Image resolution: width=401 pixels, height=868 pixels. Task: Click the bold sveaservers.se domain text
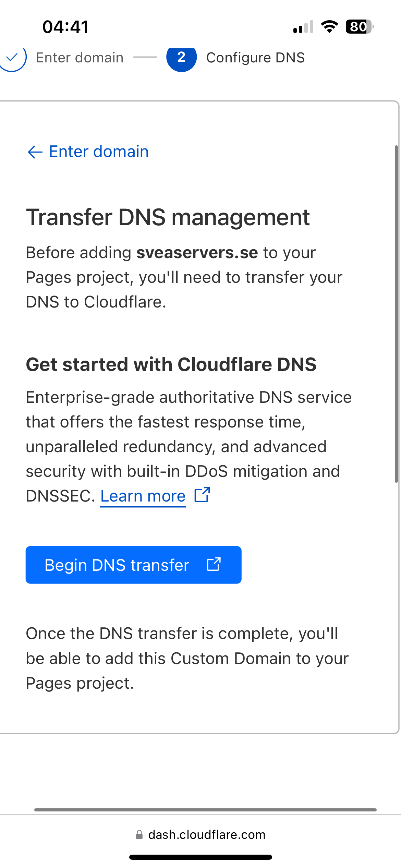[197, 253]
